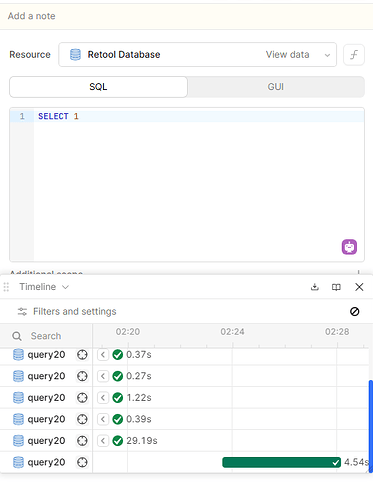Locate query20 run with 0.39s duration

pyautogui.click(x=82, y=419)
